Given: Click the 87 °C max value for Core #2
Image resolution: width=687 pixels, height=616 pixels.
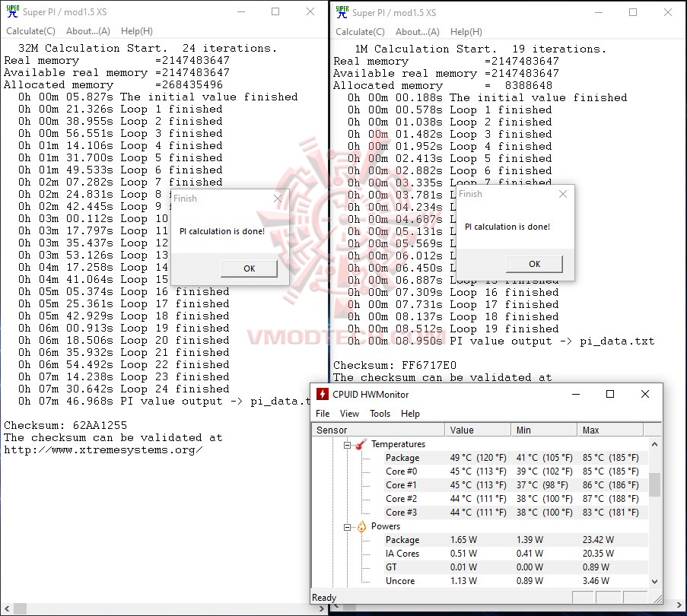Looking at the screenshot, I should (610, 499).
